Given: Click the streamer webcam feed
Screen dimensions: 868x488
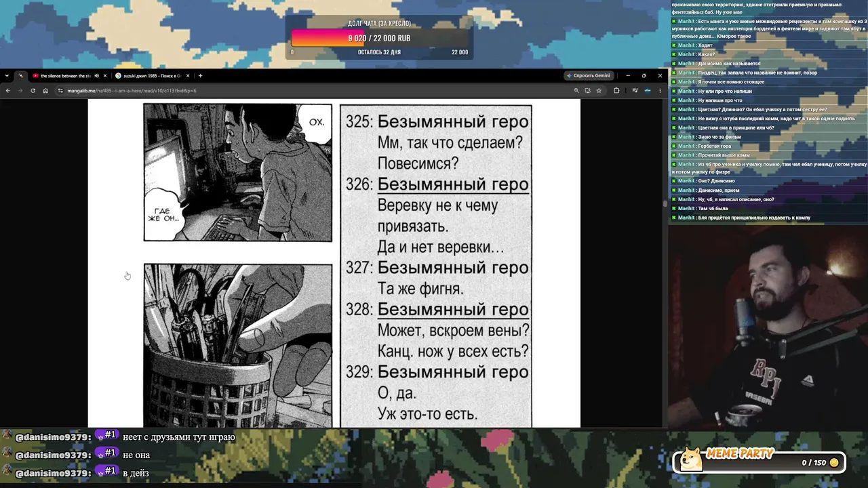Looking at the screenshot, I should tap(768, 325).
